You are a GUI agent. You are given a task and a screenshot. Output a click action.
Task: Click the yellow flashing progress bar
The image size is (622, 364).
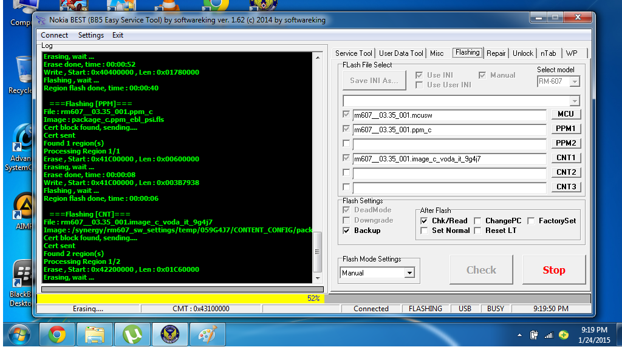(180, 298)
